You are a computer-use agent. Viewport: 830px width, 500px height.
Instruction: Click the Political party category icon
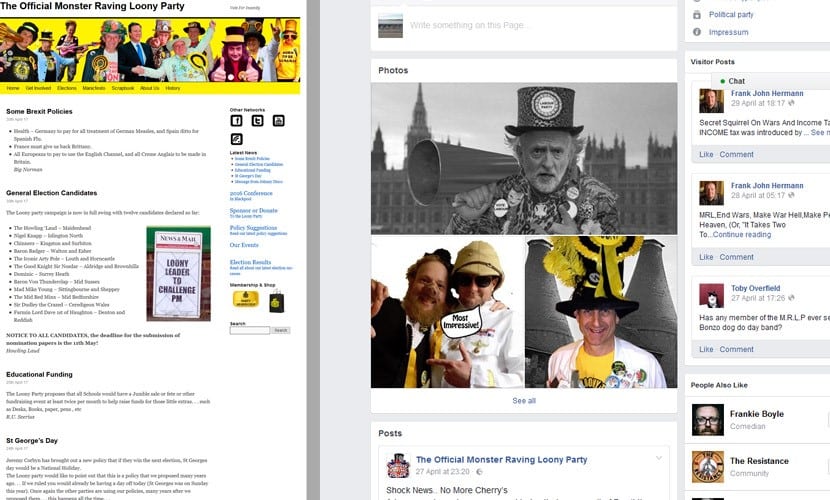pos(697,15)
